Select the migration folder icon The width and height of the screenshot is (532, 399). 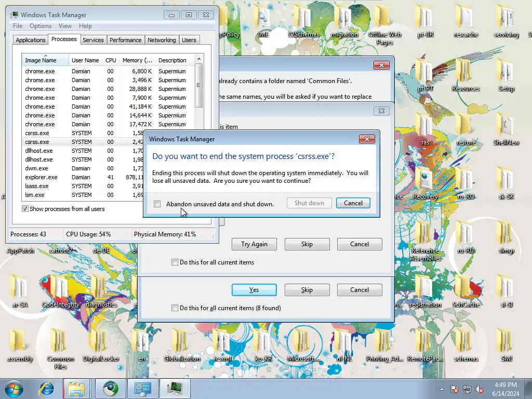[344, 20]
